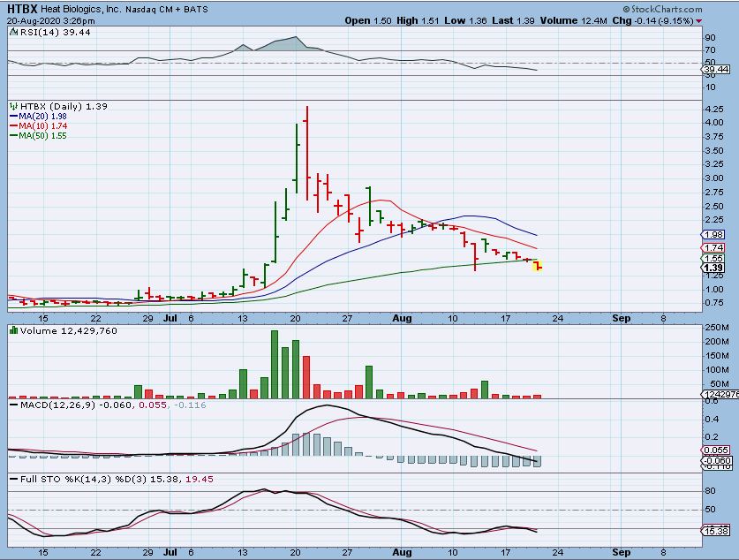Image resolution: width=739 pixels, height=560 pixels.
Task: Click the HTBX ticker symbol title
Action: click(x=23, y=9)
